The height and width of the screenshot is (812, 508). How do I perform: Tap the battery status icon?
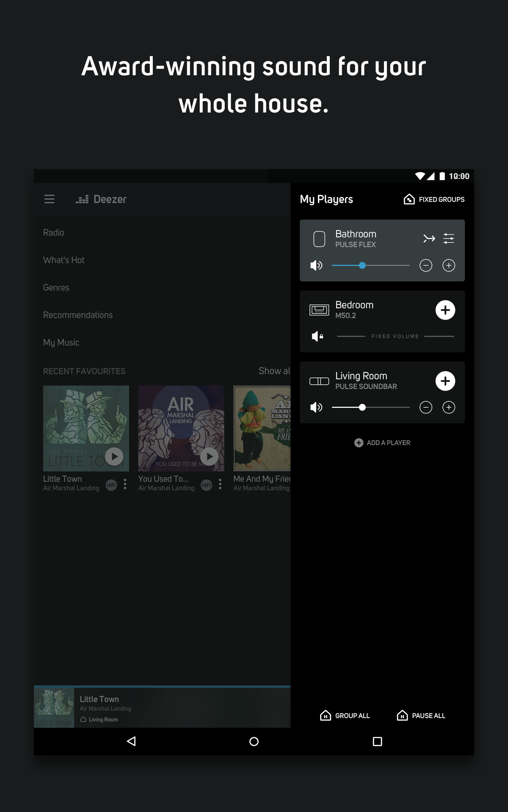click(442, 176)
